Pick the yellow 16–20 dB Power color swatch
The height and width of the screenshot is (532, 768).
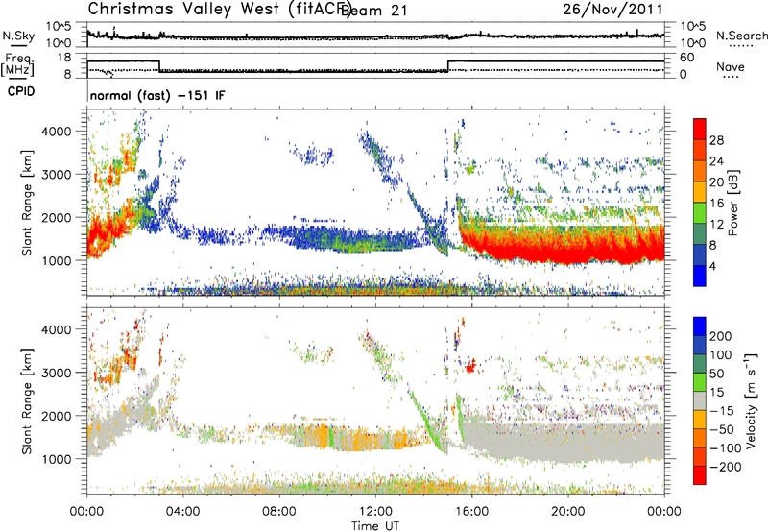coord(700,191)
